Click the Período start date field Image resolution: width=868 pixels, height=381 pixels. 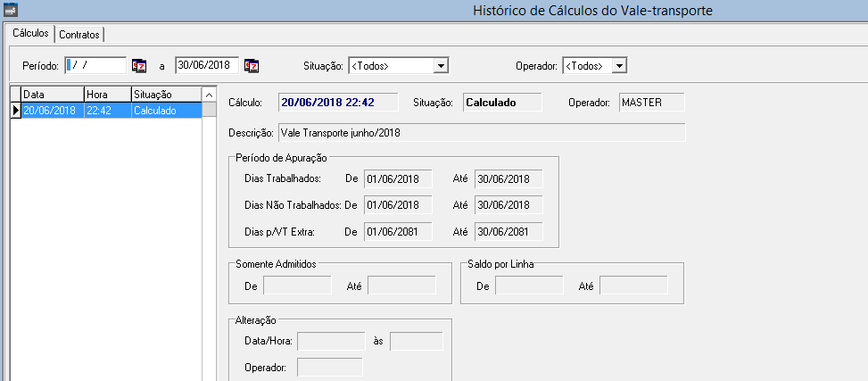point(95,65)
